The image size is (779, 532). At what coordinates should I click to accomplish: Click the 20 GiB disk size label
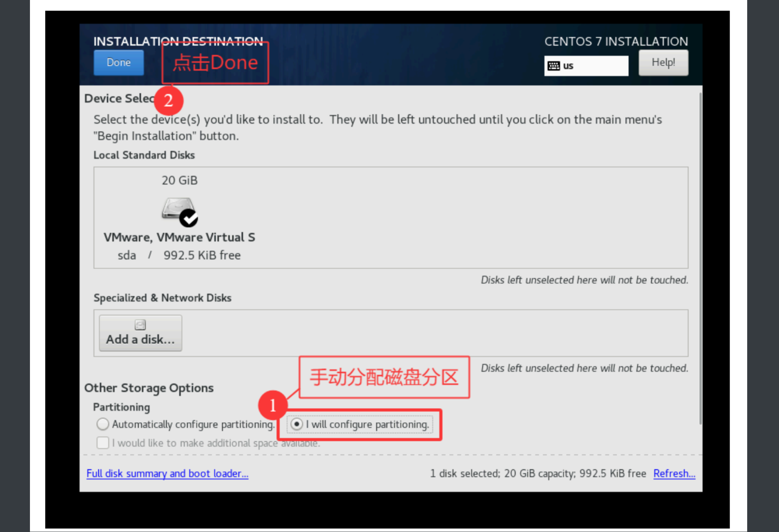tap(179, 180)
